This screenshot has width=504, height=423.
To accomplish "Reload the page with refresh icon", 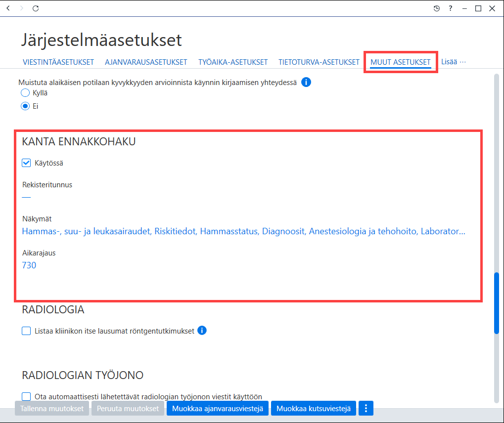I will tap(36, 8).
